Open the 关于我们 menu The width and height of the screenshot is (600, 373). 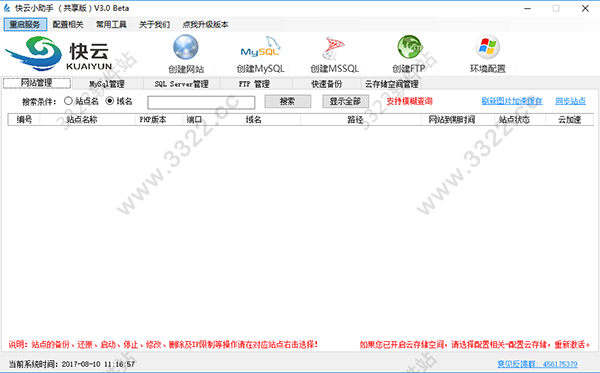point(154,24)
